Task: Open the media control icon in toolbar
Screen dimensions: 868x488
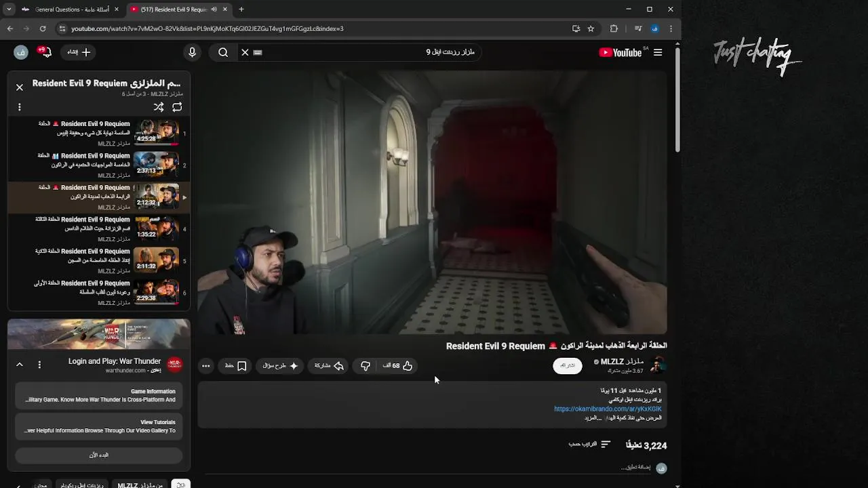Action: 638,28
